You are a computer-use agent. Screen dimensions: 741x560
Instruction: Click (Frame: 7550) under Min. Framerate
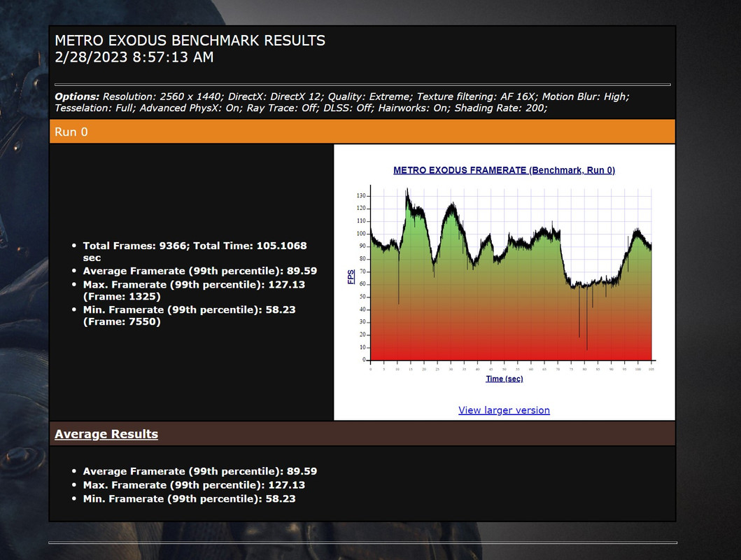point(122,321)
